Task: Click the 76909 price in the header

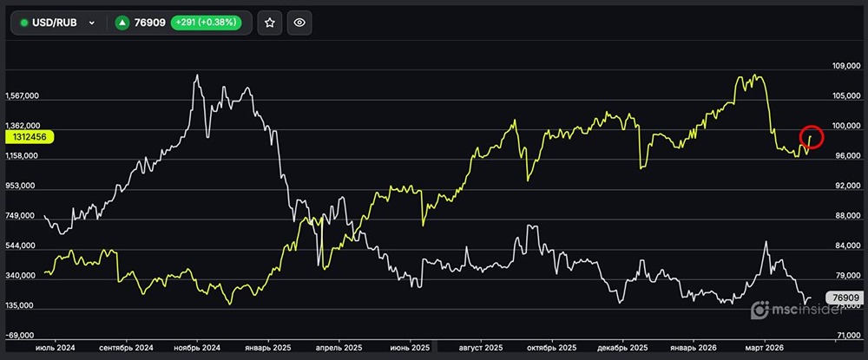Action: [151, 23]
